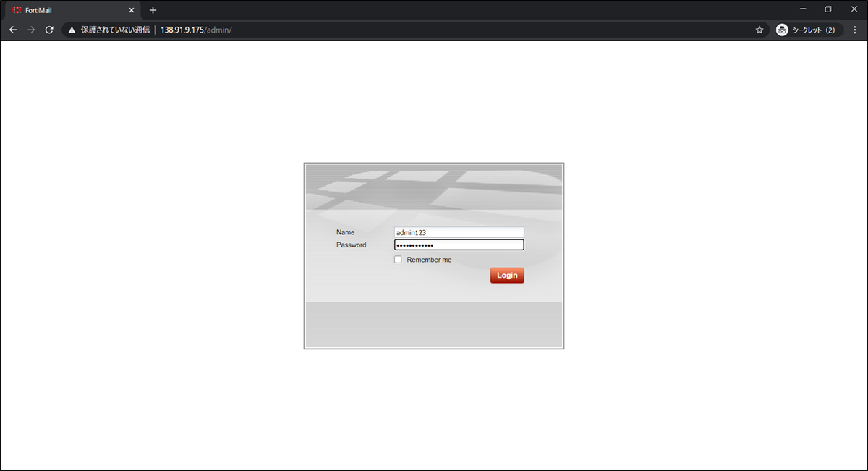Select the FortiMail browser tab

tap(72, 10)
